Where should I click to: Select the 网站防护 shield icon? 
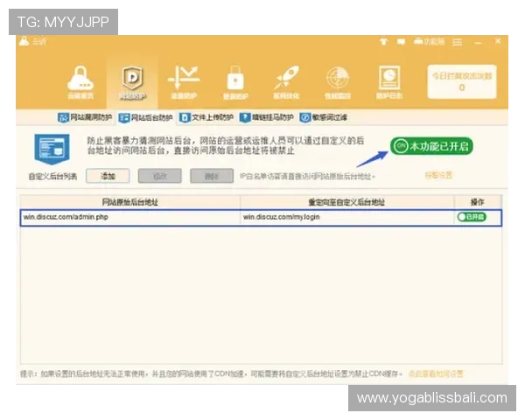[132, 82]
